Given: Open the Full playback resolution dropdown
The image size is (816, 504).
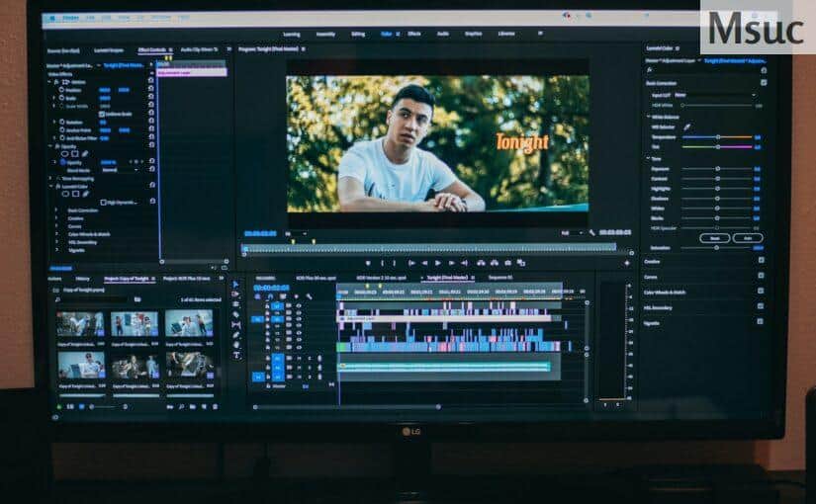Looking at the screenshot, I should tap(572, 233).
